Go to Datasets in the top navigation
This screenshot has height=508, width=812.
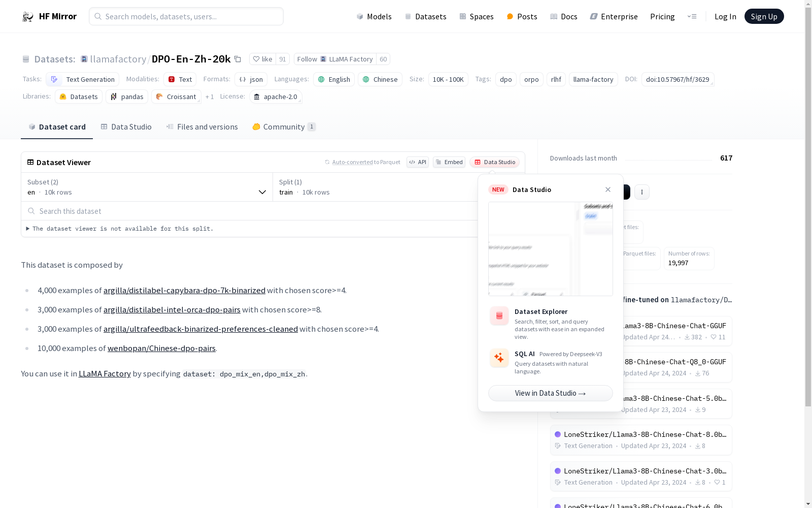pyautogui.click(x=425, y=16)
